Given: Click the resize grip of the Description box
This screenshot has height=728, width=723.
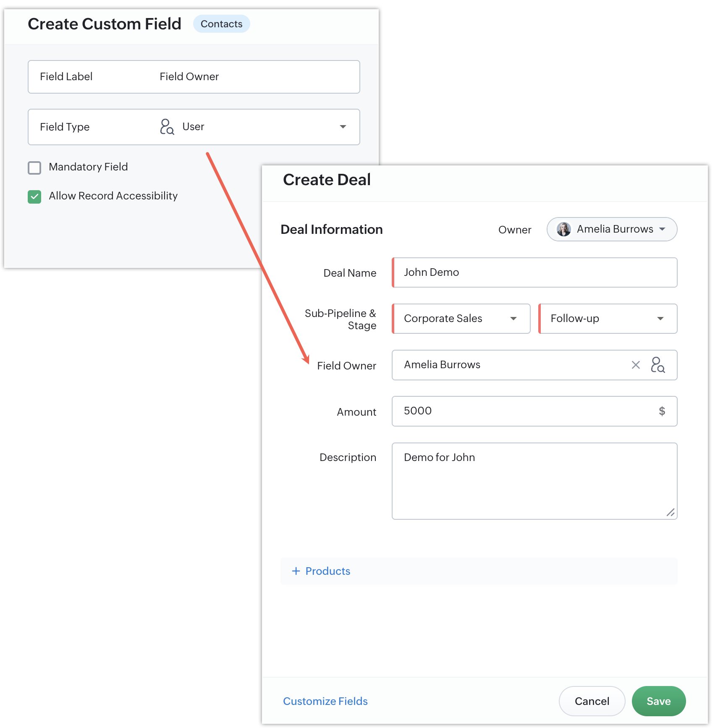Looking at the screenshot, I should pos(671,512).
